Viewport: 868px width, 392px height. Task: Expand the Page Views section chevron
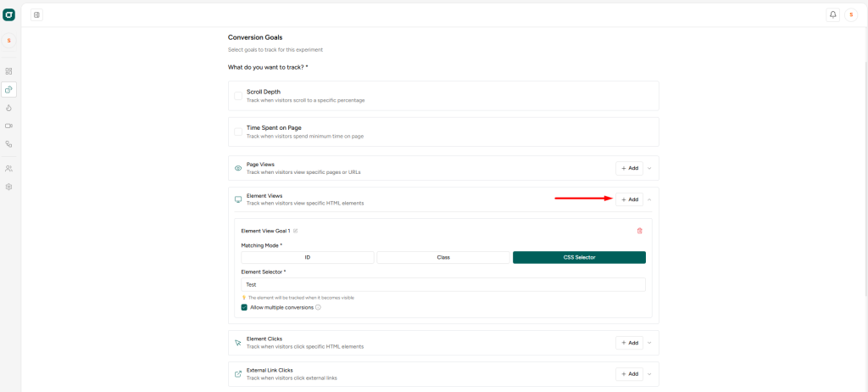pos(649,168)
